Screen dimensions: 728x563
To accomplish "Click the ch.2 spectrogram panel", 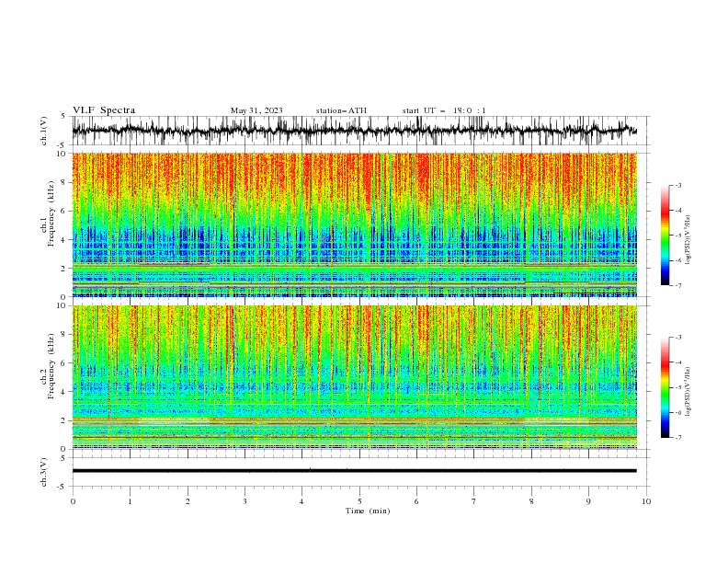I will click(354, 377).
